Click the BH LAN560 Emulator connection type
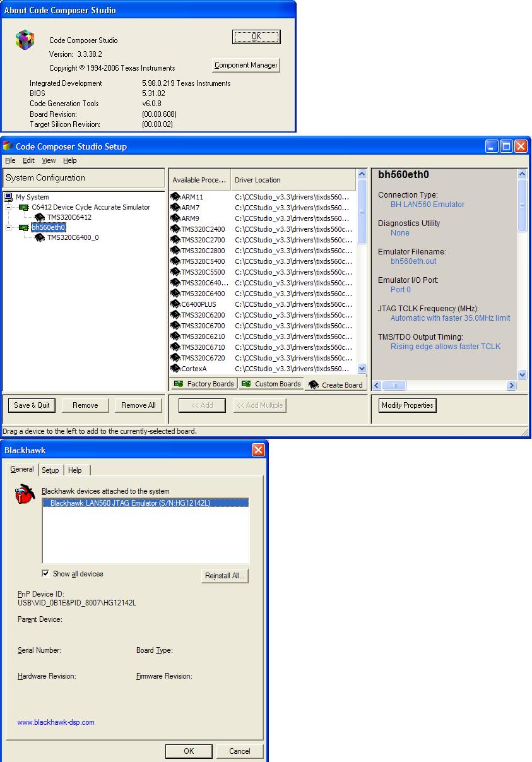 point(427,205)
